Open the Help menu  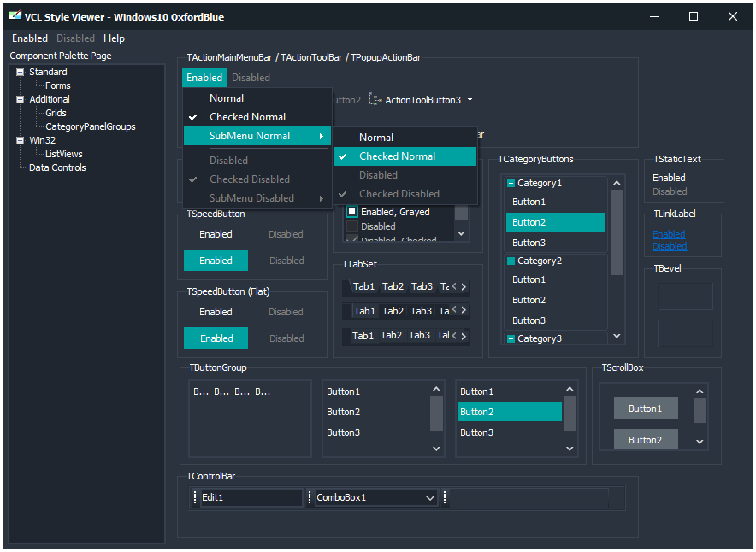coord(114,38)
